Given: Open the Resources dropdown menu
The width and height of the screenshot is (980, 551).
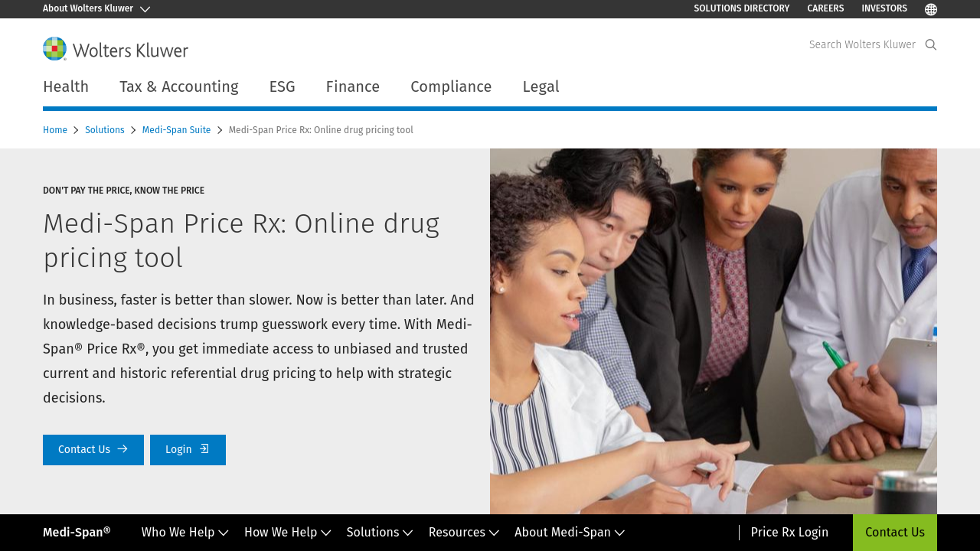Looking at the screenshot, I should pos(463,533).
